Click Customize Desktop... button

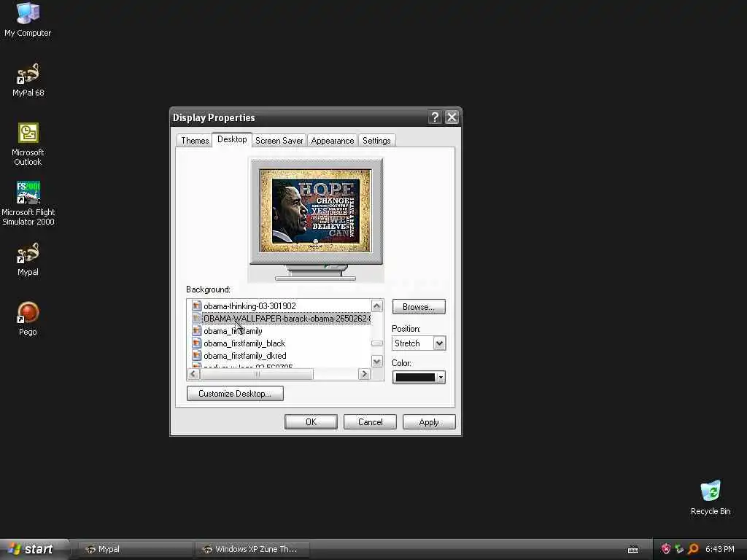coord(235,393)
